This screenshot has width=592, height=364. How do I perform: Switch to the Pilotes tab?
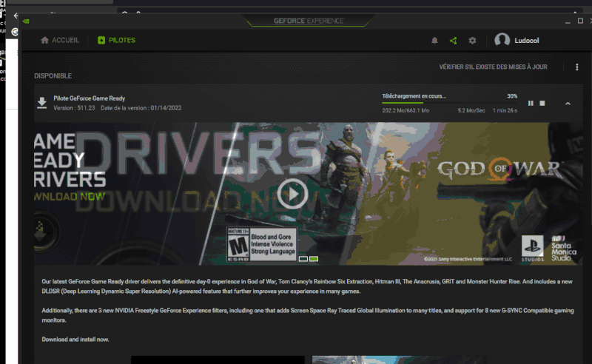pos(116,40)
